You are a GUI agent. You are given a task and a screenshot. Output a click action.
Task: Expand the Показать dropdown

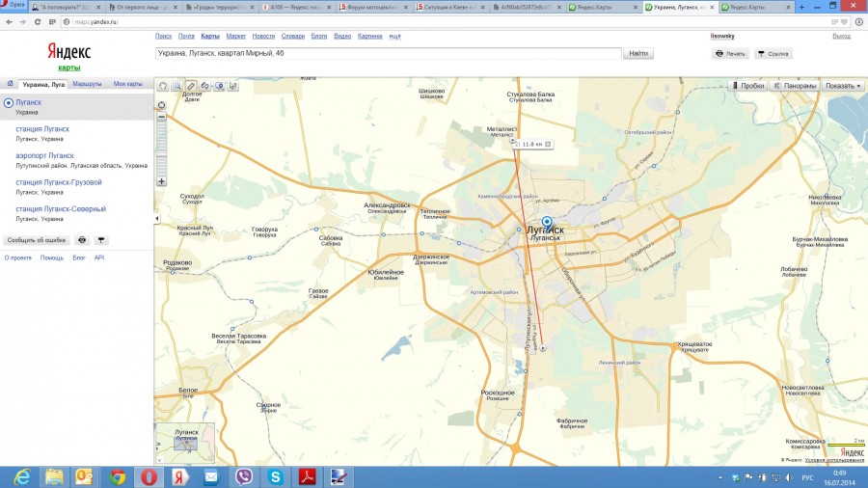point(843,86)
